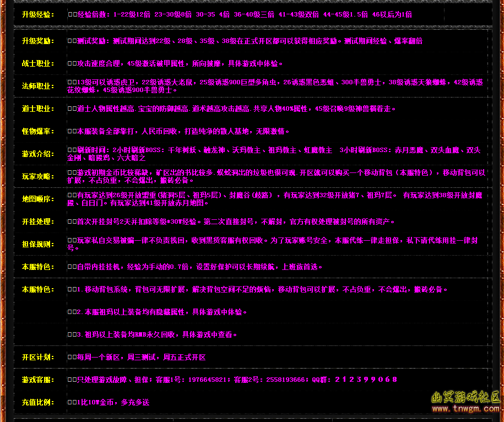Image resolution: width=504 pixels, height=422 pixels.
Task: Select the 玩家私自交易被骗 rule text
Action: pyautogui.click(x=273, y=244)
